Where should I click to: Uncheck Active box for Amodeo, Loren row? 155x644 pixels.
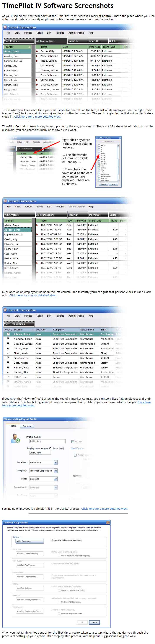point(8,339)
